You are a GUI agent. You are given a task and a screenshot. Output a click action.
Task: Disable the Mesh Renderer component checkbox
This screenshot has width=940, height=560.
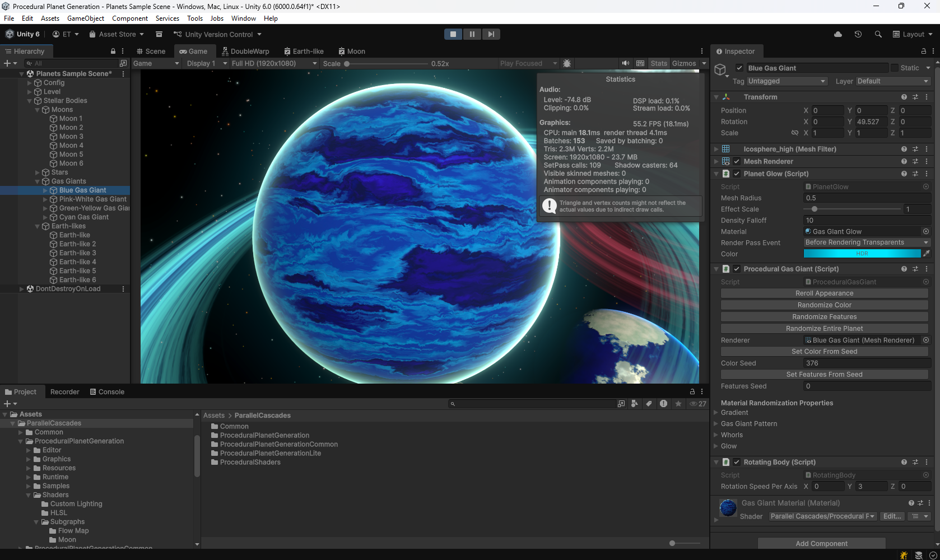pos(737,161)
